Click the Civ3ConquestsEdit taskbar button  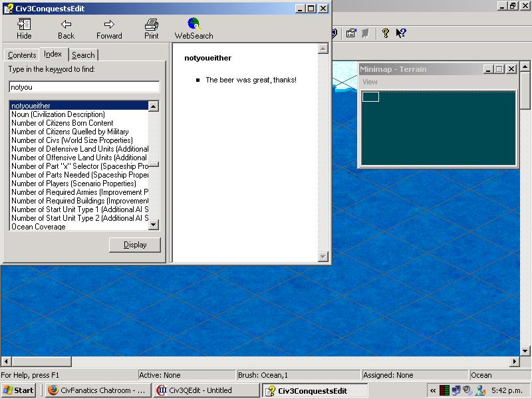point(315,390)
